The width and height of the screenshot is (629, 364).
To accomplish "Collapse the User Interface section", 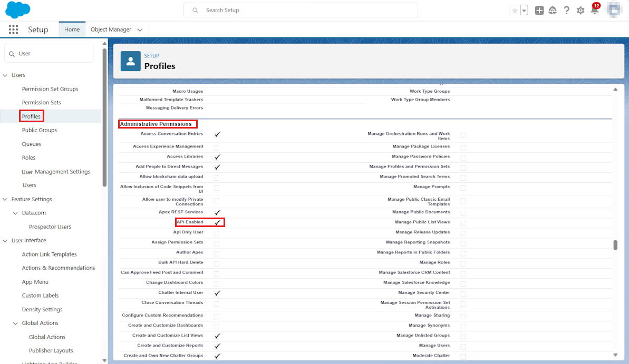I will (x=5, y=241).
